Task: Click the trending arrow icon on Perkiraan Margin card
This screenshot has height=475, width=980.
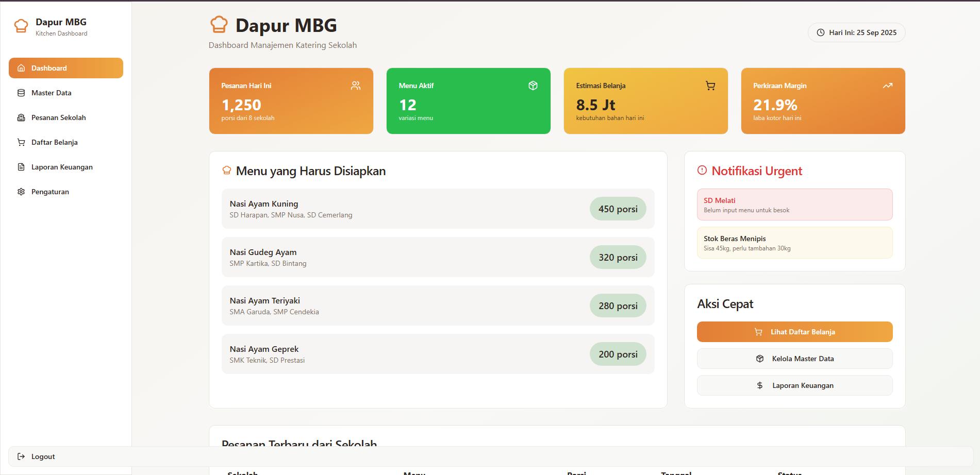Action: click(887, 86)
